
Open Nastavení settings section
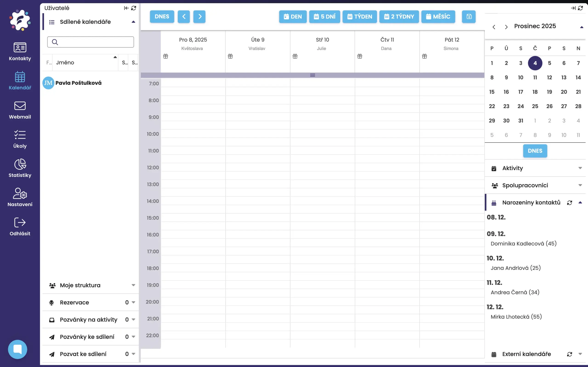(20, 197)
